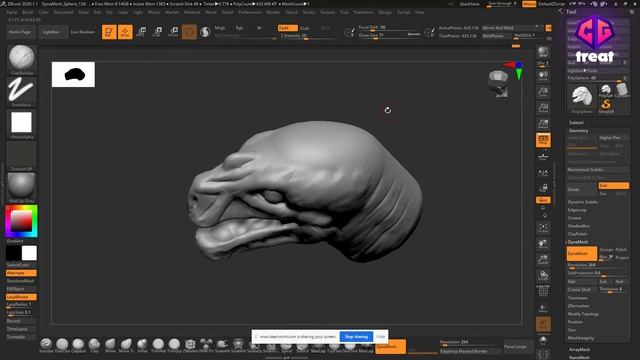Expand the Modify Topology section
This screenshot has width=640, height=360.
[583, 314]
